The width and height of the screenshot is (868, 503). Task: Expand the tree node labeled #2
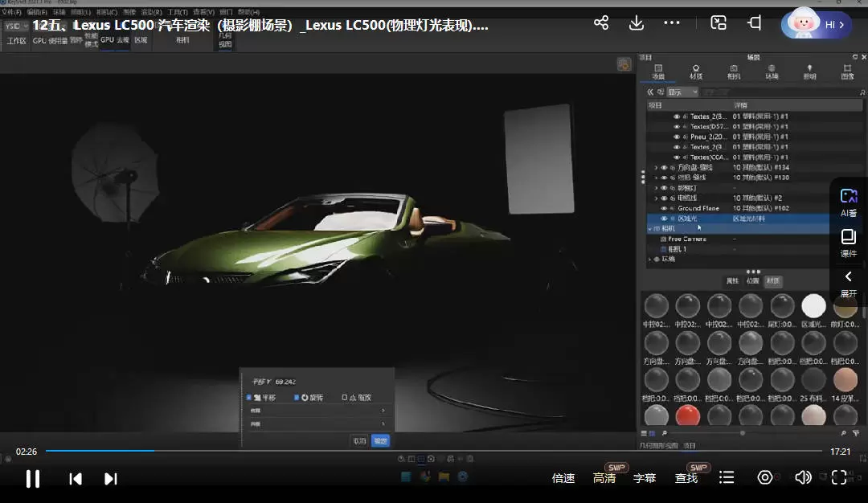(x=657, y=198)
